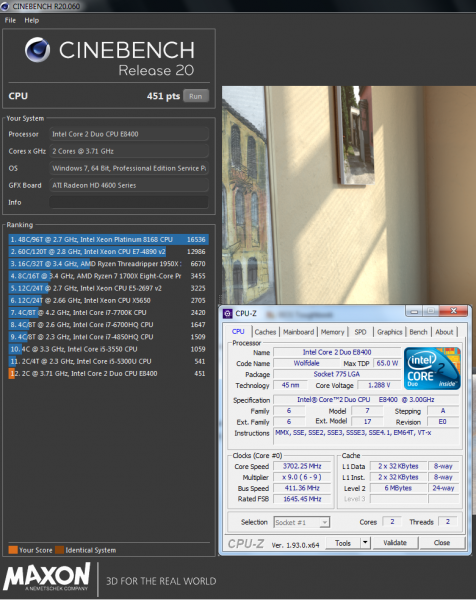This screenshot has height=600, width=476.
Task: Select ranking row AMD Ryzen 7 1700X
Action: [108, 276]
